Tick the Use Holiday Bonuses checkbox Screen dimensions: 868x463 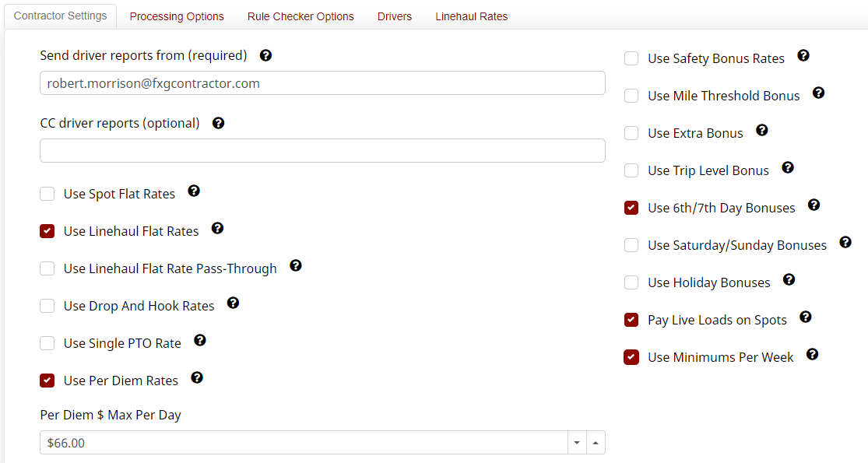click(x=631, y=282)
